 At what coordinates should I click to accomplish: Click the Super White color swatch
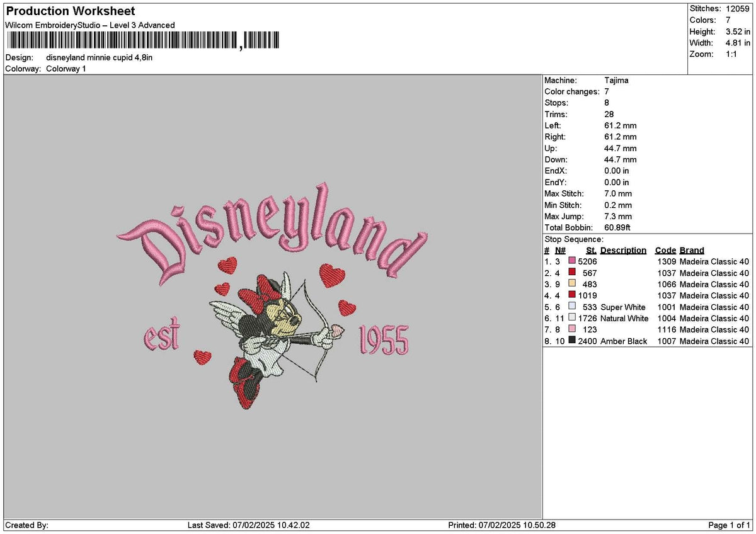[x=572, y=307]
